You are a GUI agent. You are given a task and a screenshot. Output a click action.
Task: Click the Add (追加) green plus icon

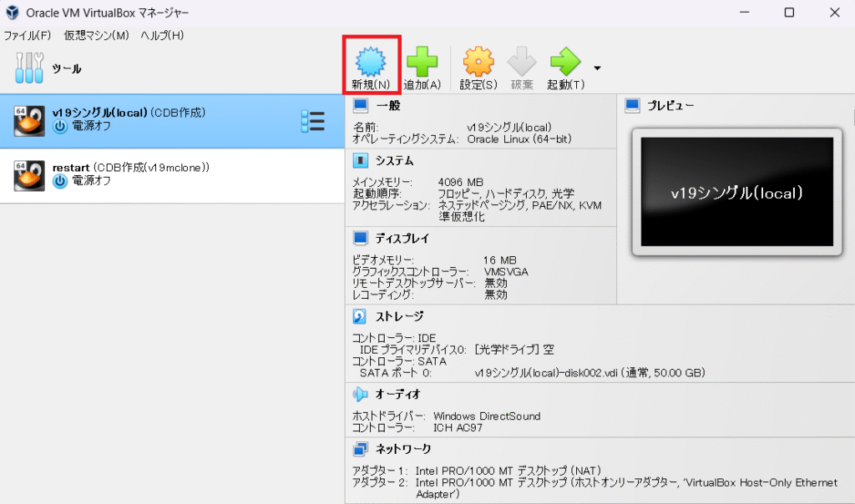tap(422, 62)
